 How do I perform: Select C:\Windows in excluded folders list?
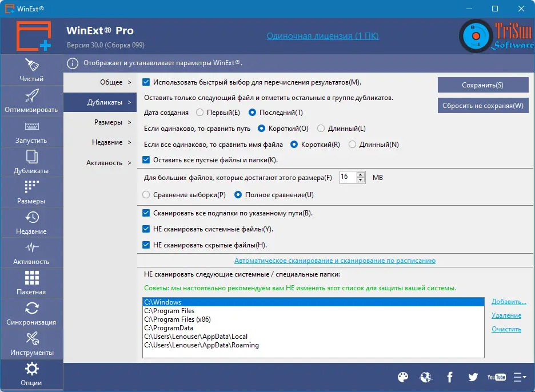point(313,302)
